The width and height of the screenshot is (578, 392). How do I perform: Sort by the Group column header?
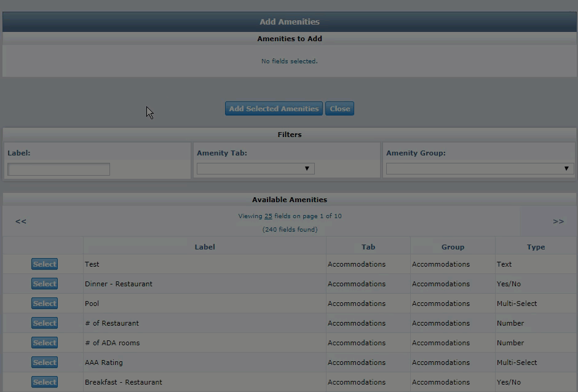click(x=453, y=247)
